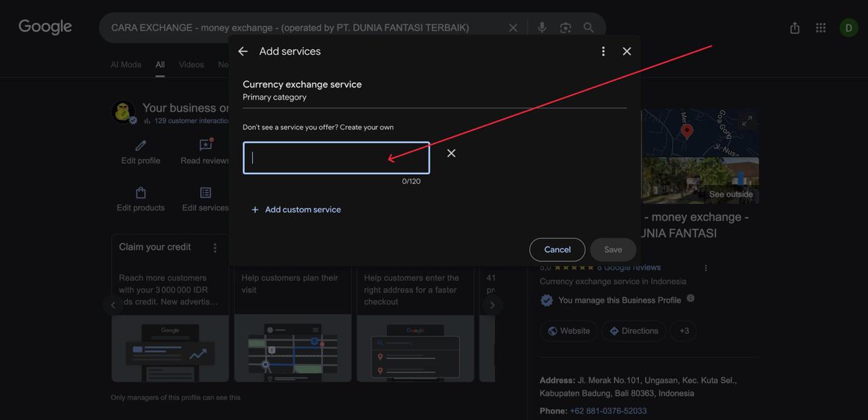Open the share icon in the top bar

pos(795,28)
